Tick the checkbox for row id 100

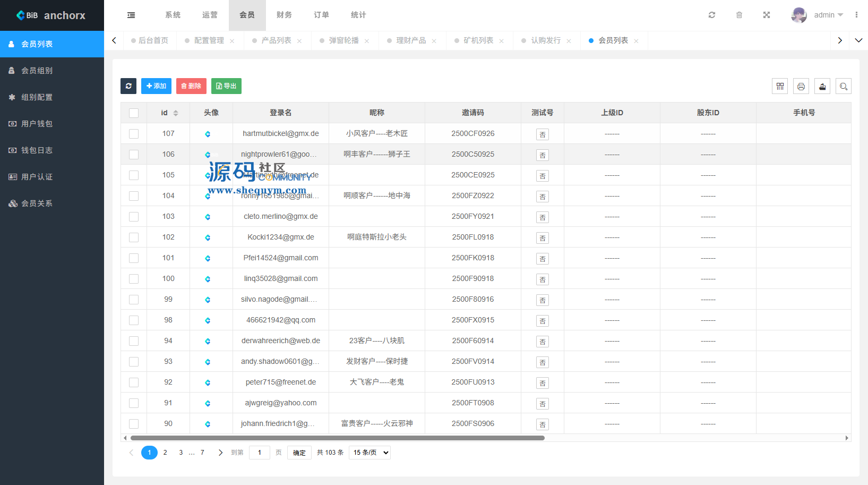pos(134,279)
